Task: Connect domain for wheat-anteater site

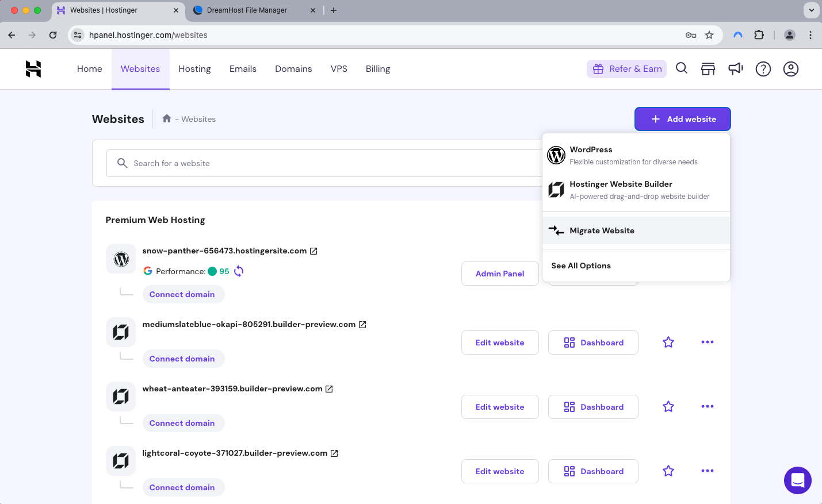Action: pyautogui.click(x=182, y=423)
